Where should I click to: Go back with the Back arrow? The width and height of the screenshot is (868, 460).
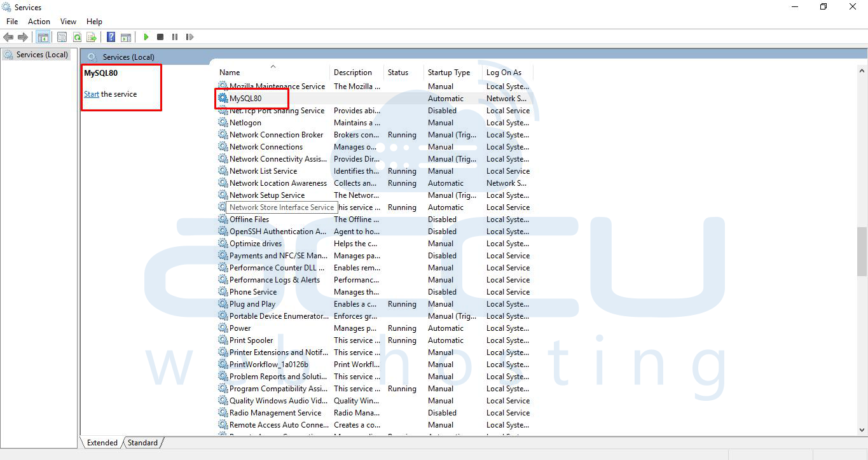pyautogui.click(x=8, y=37)
